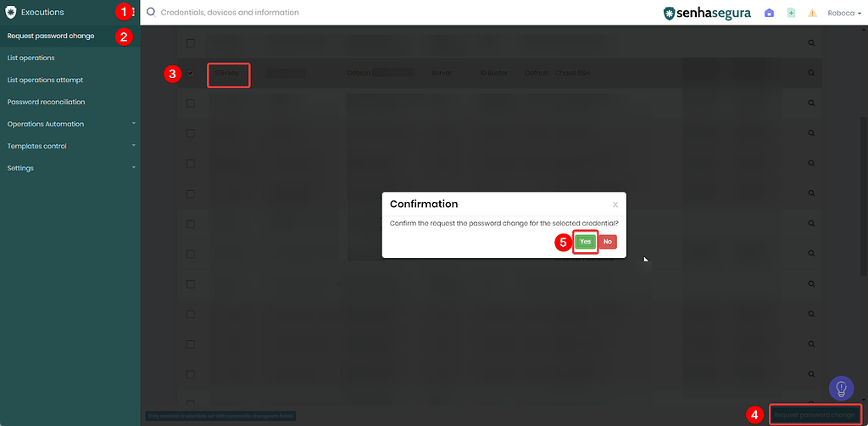Screen dimensions: 868x426
Task: Click the Credentials, devices and information search field
Action: coord(339,13)
